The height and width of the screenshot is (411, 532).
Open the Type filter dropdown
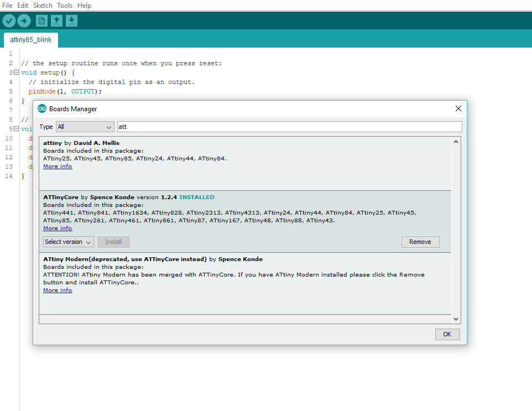85,127
